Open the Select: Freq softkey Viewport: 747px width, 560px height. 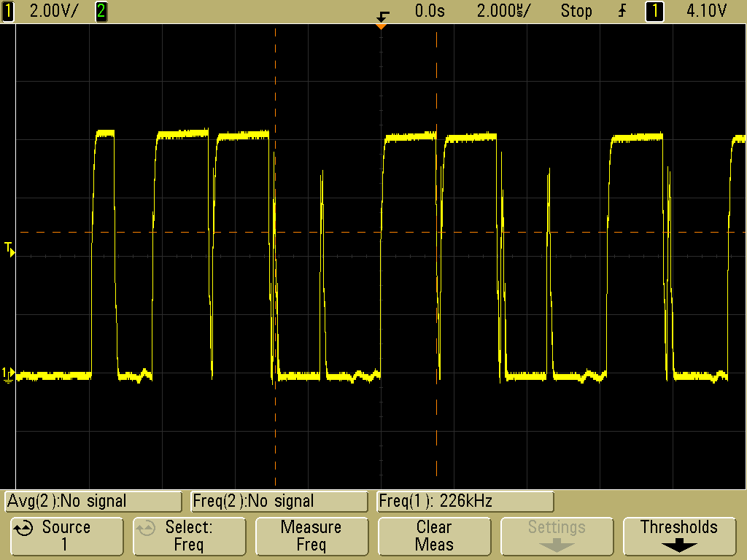point(189,536)
